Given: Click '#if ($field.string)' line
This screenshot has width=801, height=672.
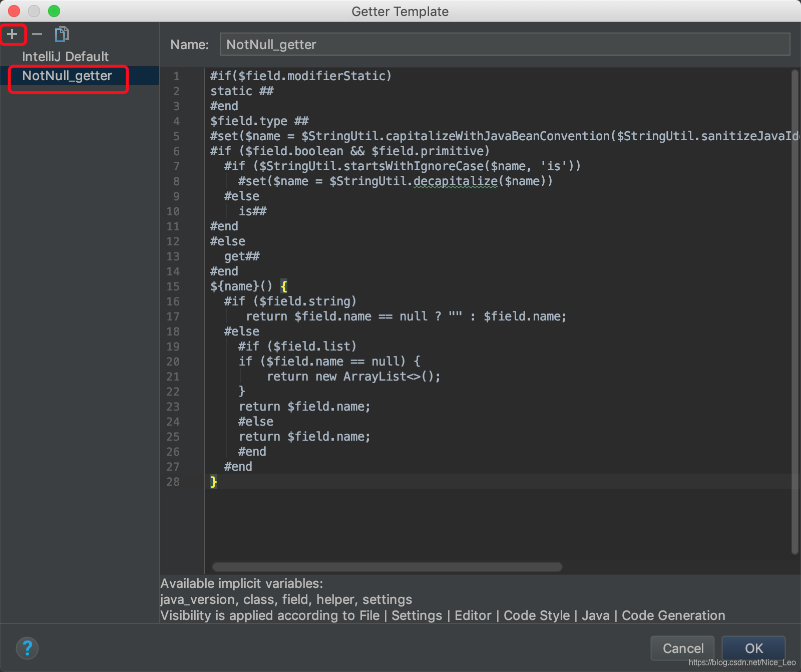Looking at the screenshot, I should tap(290, 301).
